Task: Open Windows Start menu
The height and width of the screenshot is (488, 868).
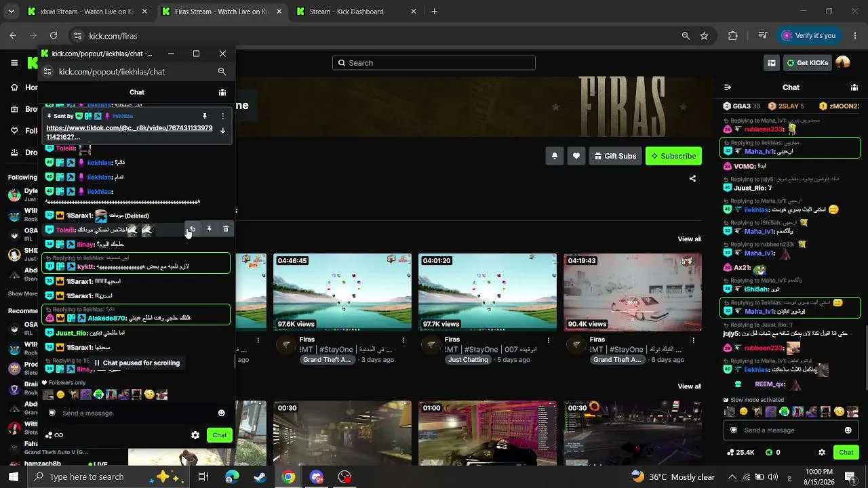Action: coord(13,477)
